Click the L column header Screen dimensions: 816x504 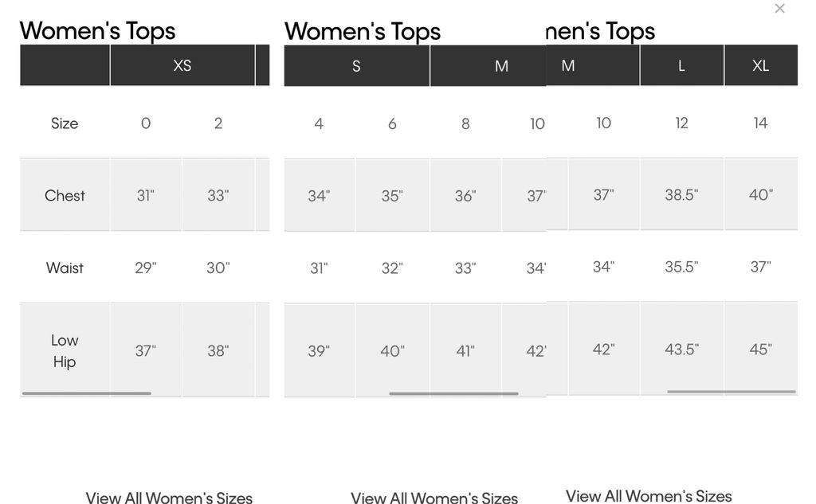[x=681, y=65]
